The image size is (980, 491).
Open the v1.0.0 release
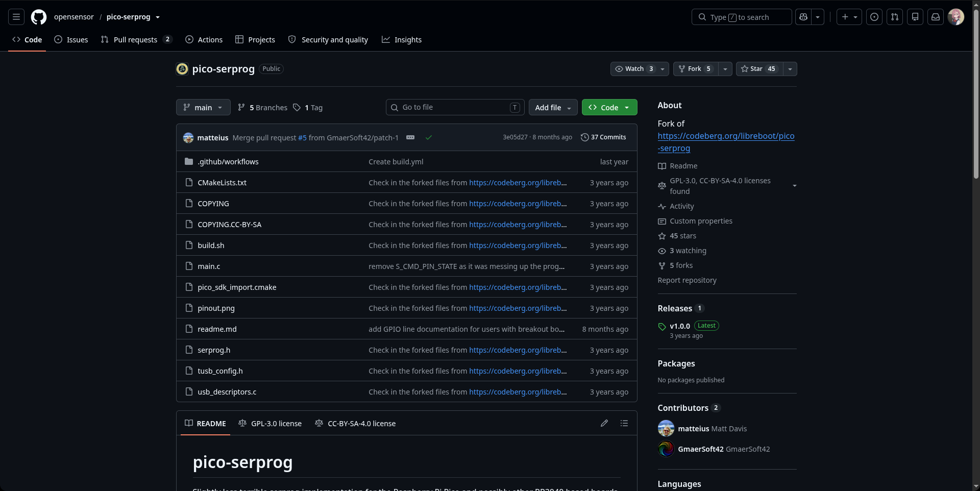click(x=680, y=326)
